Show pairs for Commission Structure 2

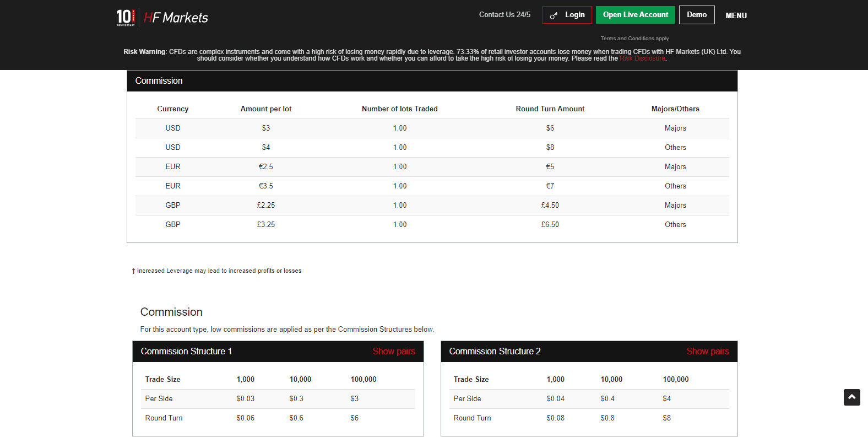point(708,352)
